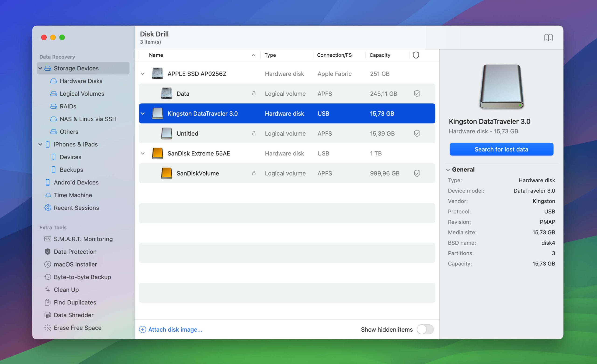Click the Time Machine sidebar icon
The width and height of the screenshot is (597, 364).
click(48, 195)
